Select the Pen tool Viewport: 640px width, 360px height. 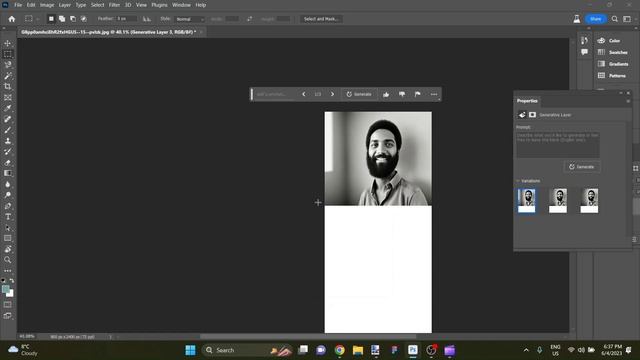click(8, 206)
